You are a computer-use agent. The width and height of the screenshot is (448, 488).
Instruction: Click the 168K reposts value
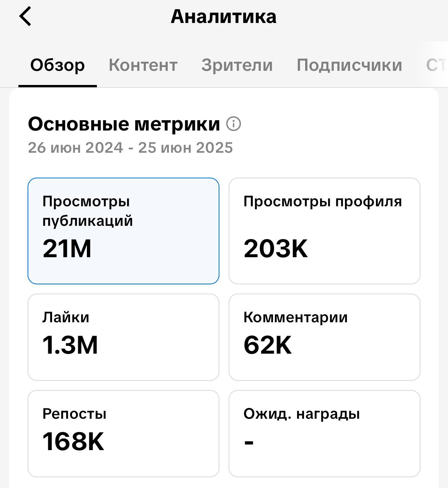click(x=73, y=441)
